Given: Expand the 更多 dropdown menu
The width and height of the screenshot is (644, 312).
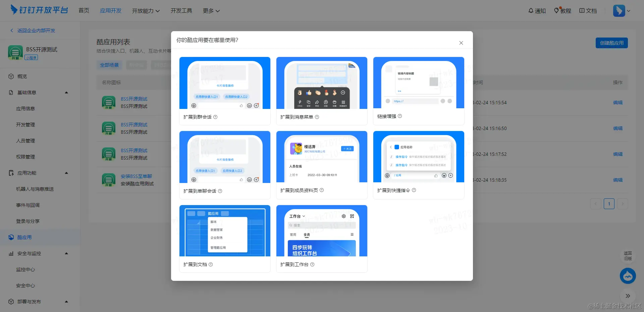Looking at the screenshot, I should tap(211, 11).
